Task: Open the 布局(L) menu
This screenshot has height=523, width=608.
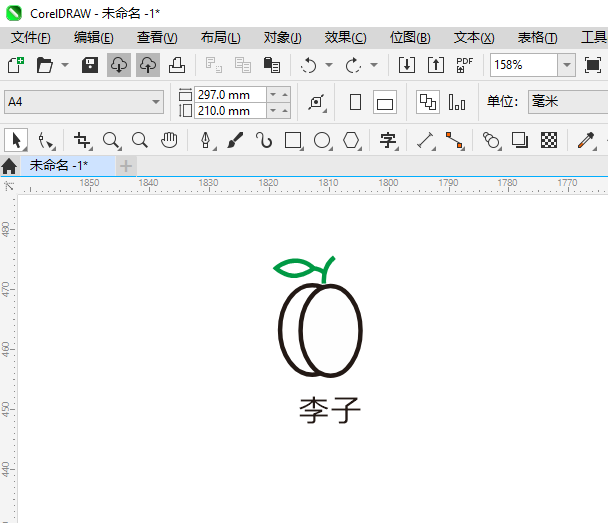Action: click(x=221, y=38)
